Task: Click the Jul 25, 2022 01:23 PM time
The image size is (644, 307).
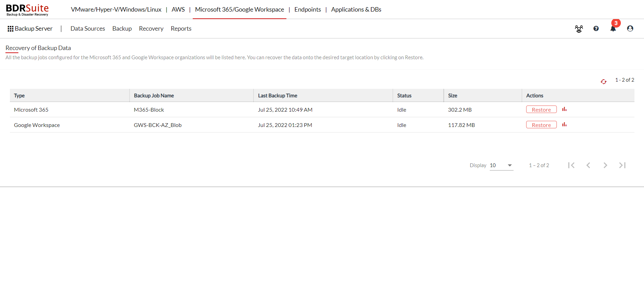Action: click(285, 125)
